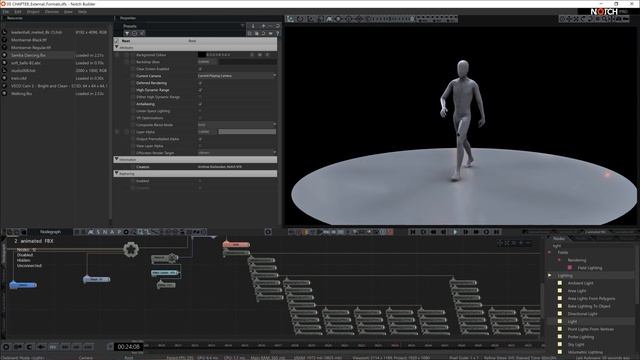The height and width of the screenshot is (360, 640).
Task: Toggle the Authoring Enabled checkbox
Action: point(200,181)
